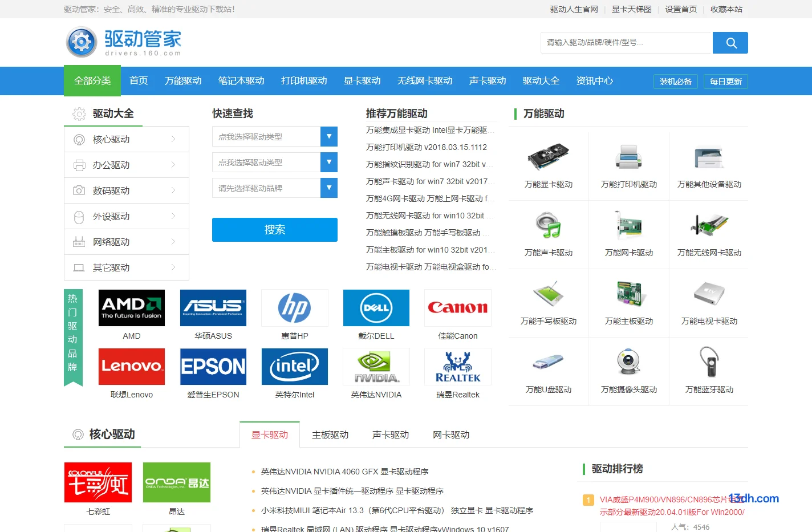
Task: Click the 昂达 ONDA brand thumbnail
Action: coord(177,482)
